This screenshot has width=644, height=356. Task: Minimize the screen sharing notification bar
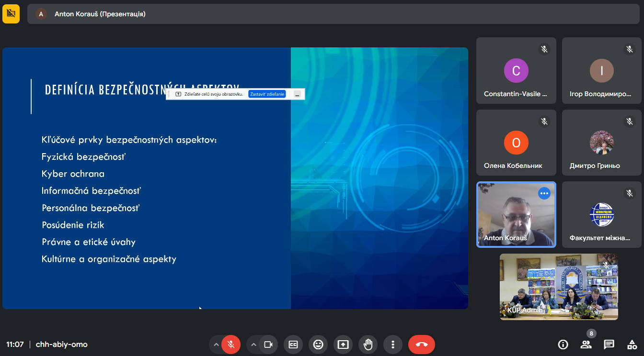[297, 94]
